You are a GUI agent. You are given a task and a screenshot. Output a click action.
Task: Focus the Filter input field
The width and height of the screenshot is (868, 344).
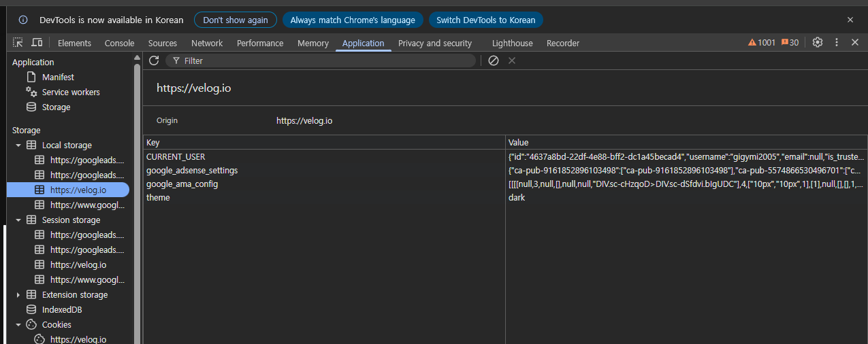[x=321, y=61]
